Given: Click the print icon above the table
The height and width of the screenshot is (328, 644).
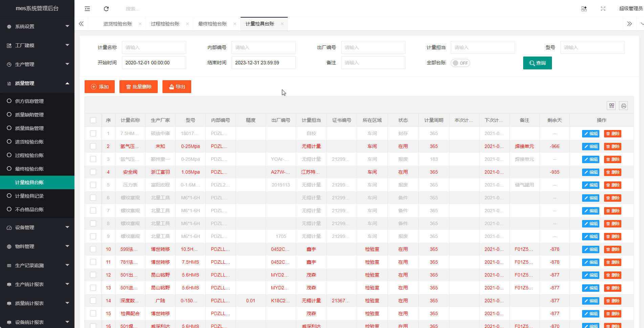Looking at the screenshot, I should tap(624, 106).
